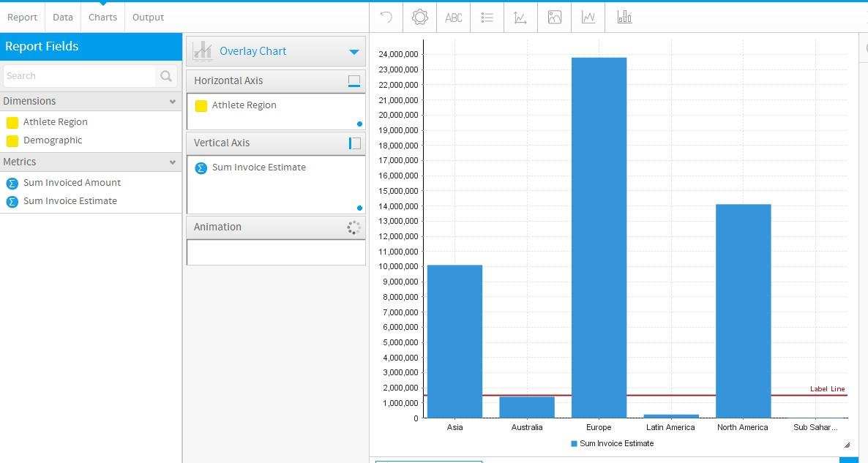The width and height of the screenshot is (868, 463).
Task: Click the chart resize handle at the chart corner
Action: click(847, 445)
